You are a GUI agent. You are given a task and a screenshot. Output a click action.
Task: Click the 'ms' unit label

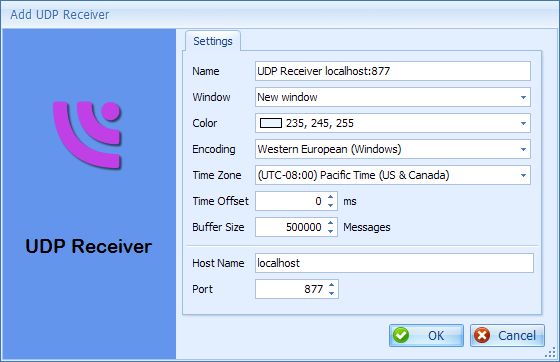(350, 201)
